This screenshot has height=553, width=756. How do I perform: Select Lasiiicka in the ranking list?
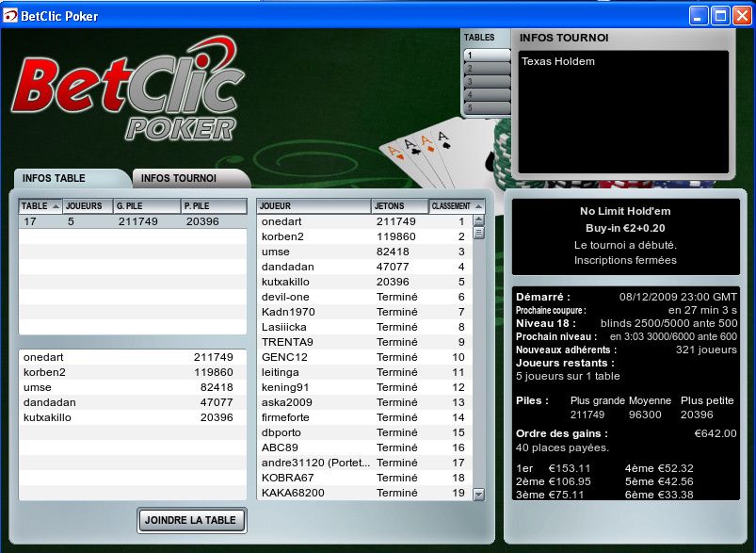pos(364,327)
